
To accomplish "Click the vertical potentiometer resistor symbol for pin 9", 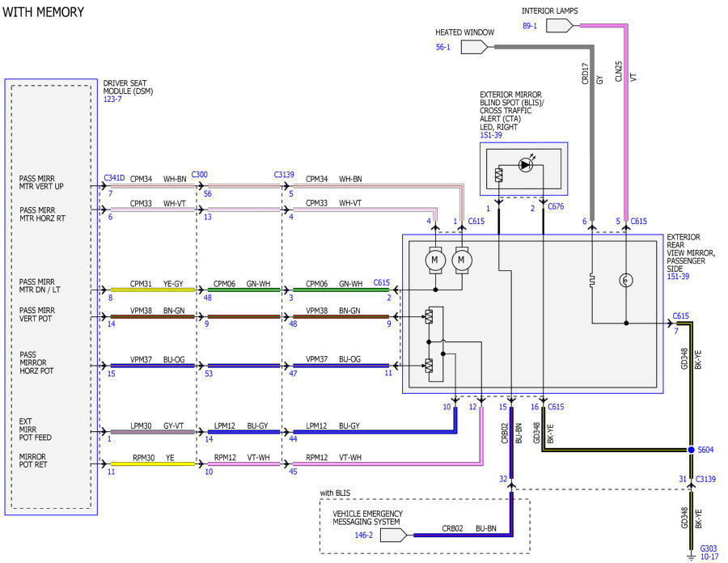I will (x=429, y=316).
